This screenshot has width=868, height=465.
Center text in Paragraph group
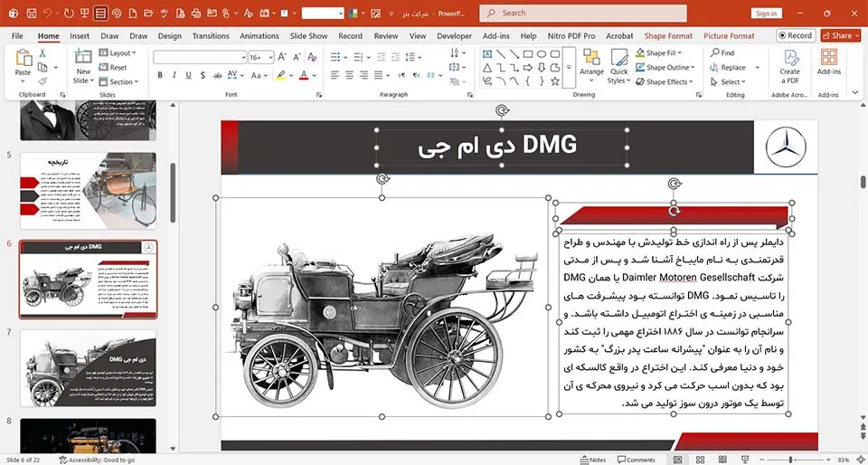click(x=349, y=75)
